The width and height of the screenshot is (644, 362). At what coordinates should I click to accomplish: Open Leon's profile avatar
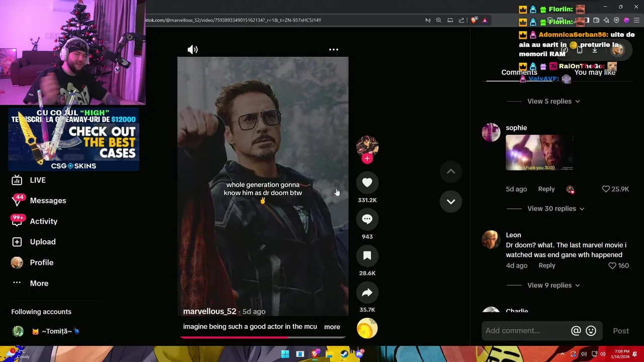point(491,240)
